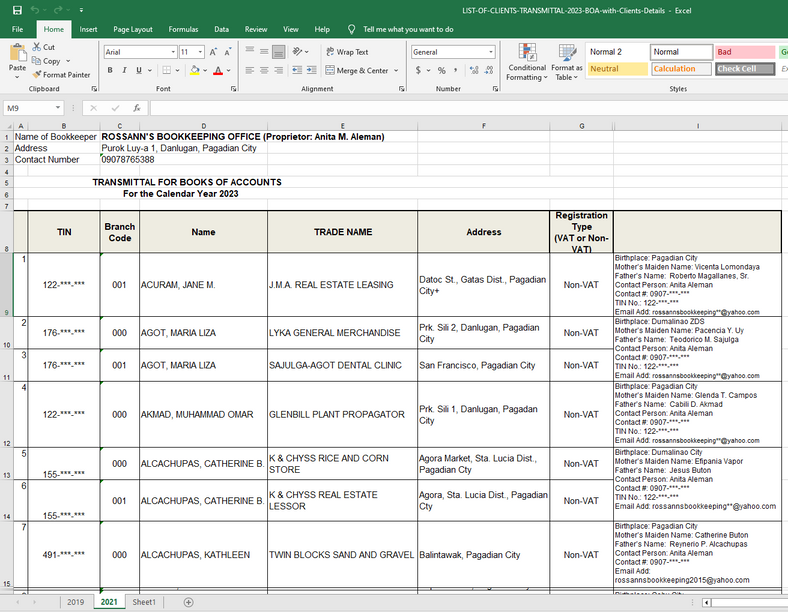Click horizontal scrollbar left arrow

click(707, 602)
